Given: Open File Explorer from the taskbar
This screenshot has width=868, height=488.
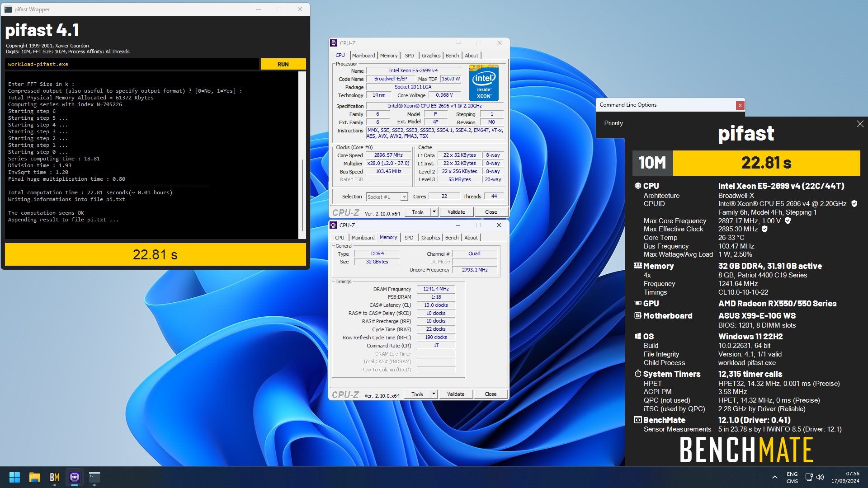Looking at the screenshot, I should 35,477.
